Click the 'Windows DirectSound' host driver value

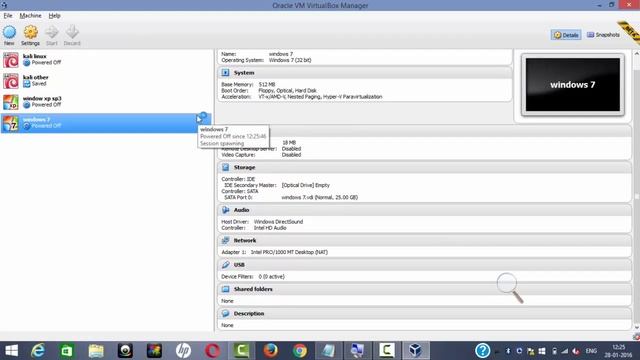click(x=278, y=222)
